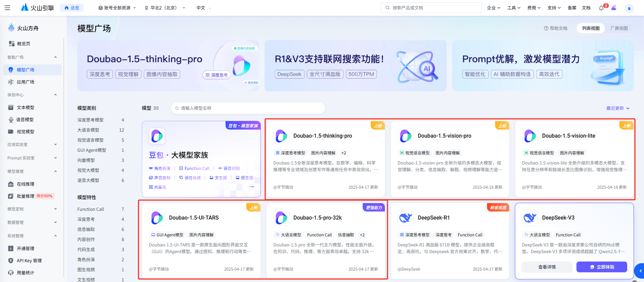
Task: Switch to 厂商视图 vendor view
Action: coord(619,28)
